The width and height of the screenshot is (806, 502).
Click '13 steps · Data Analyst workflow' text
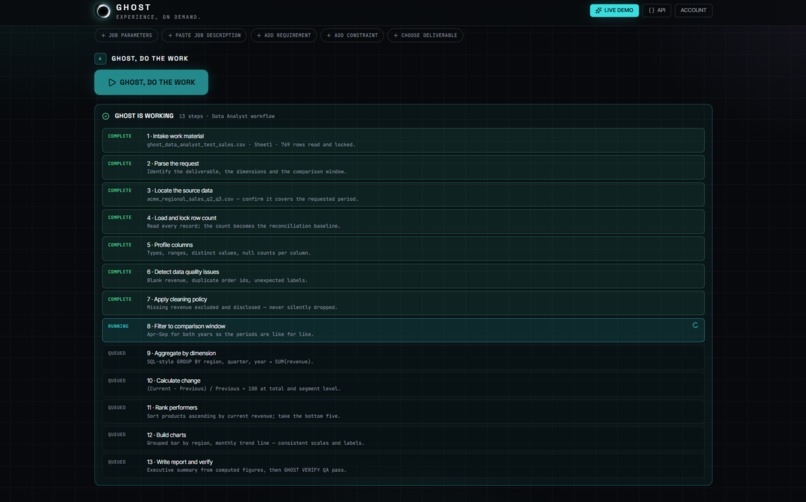227,116
